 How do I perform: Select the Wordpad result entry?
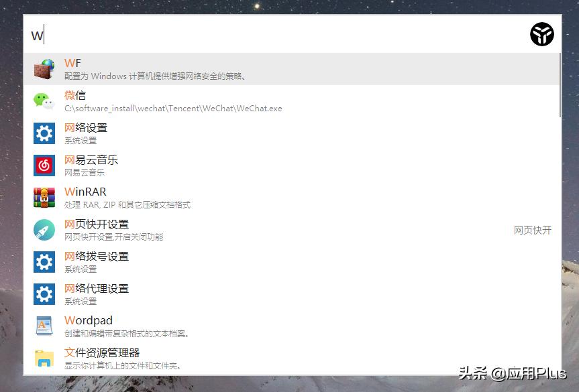[201, 326]
